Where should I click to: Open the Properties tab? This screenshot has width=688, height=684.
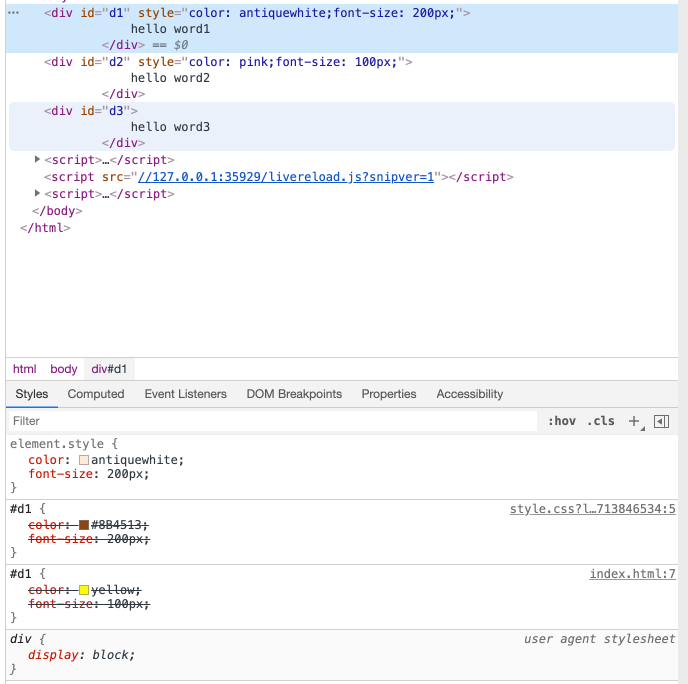pos(389,394)
